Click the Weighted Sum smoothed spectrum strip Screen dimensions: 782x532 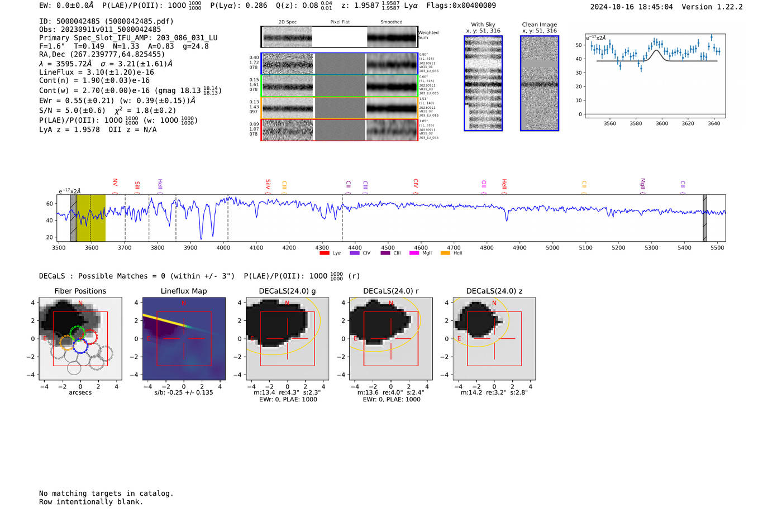(x=392, y=37)
